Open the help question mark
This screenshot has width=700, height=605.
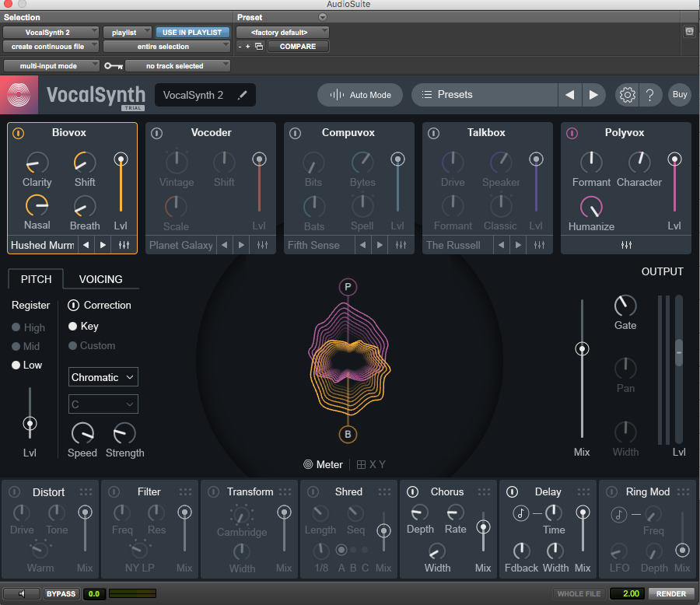[x=650, y=95]
